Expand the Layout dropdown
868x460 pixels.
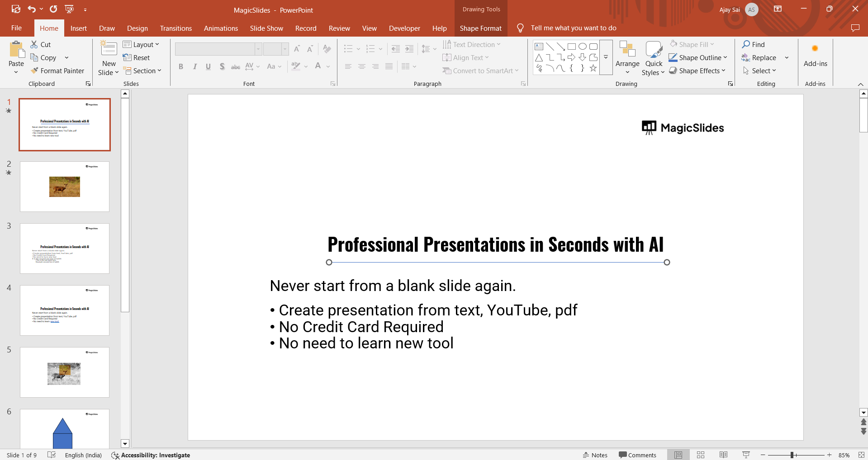coord(141,44)
